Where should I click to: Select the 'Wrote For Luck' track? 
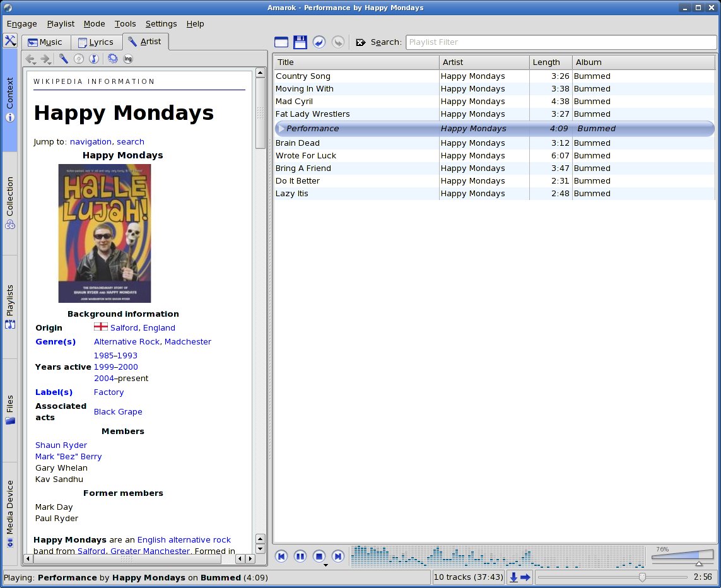(495, 156)
